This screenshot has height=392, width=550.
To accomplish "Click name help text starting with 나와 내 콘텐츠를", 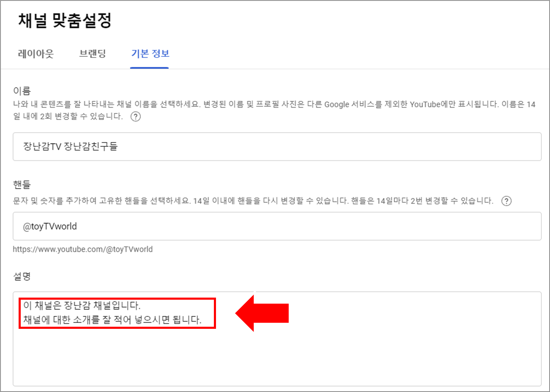I will [274, 110].
